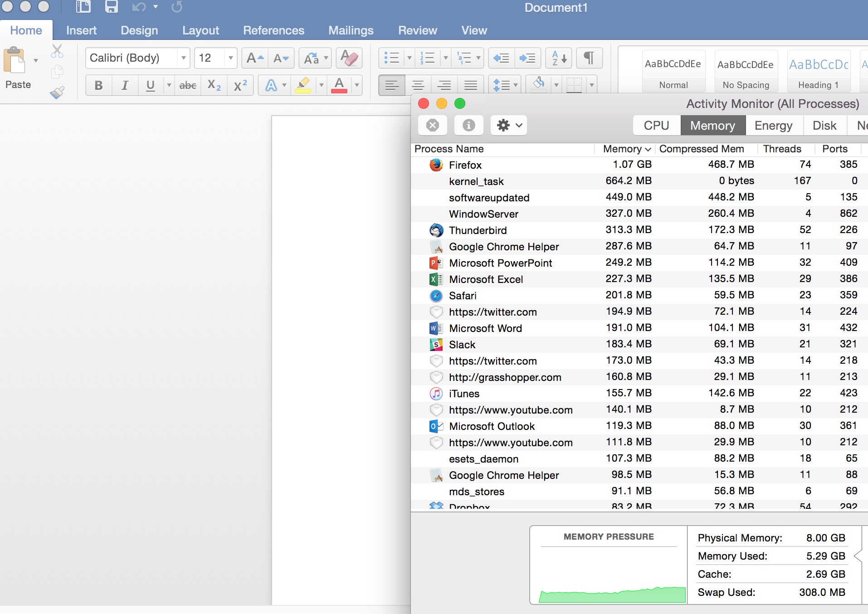Click the Save floppy disk icon in title bar
The width and height of the screenshot is (868, 614).
pos(111,7)
